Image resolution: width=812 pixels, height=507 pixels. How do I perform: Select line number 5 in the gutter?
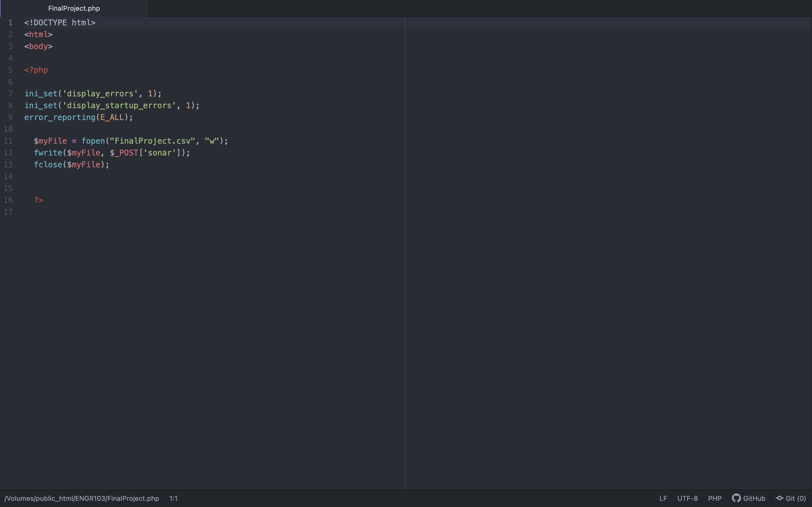(10, 70)
